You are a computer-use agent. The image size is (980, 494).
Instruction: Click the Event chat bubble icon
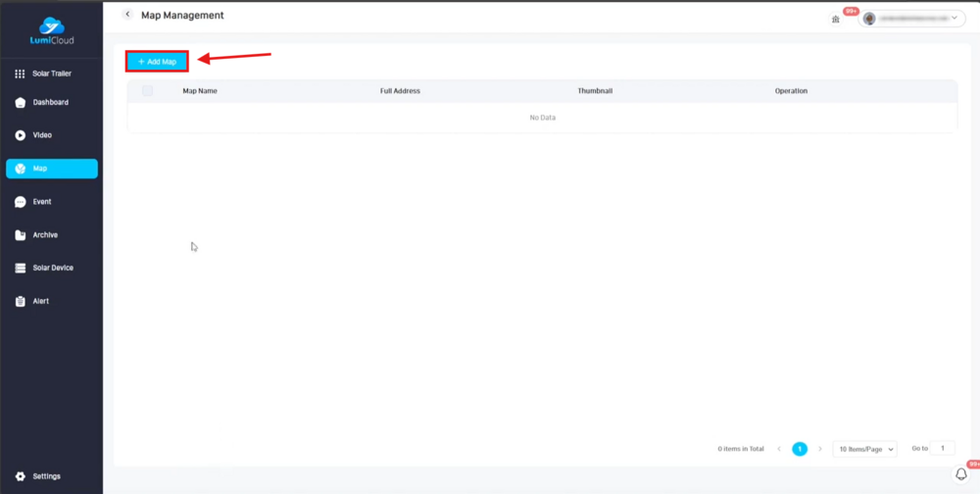pyautogui.click(x=20, y=202)
